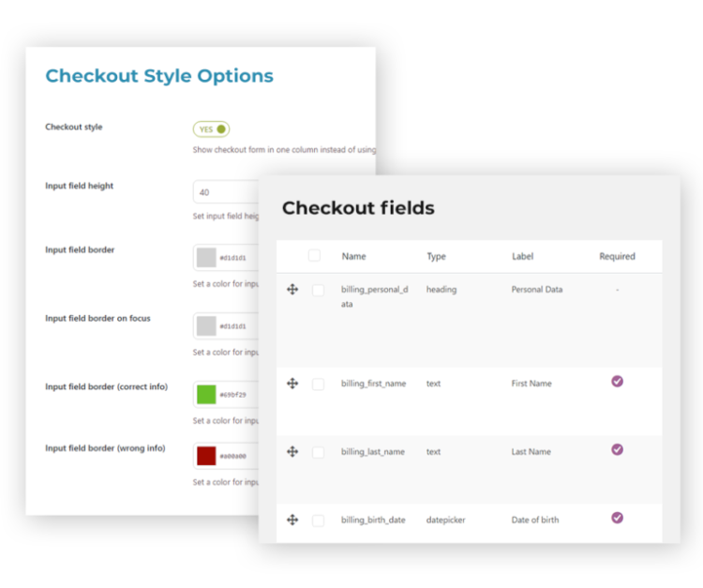Click drag handle icon for billing_birth_date row

pyautogui.click(x=292, y=520)
